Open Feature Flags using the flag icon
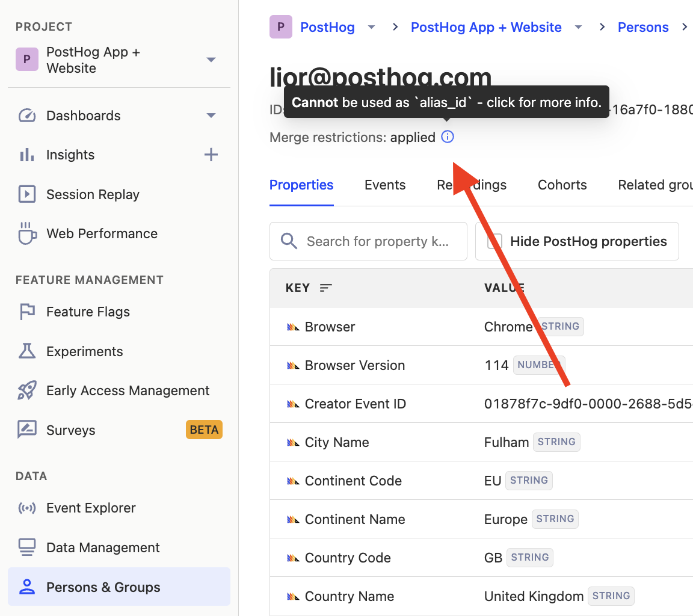This screenshot has height=616, width=693. point(26,312)
